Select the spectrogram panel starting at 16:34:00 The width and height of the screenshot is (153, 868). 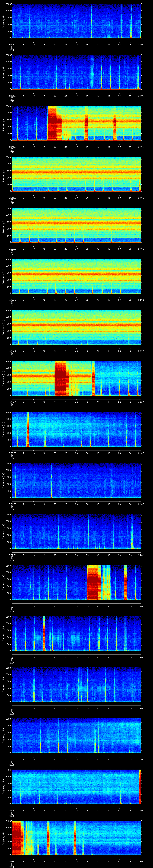pos(76,633)
